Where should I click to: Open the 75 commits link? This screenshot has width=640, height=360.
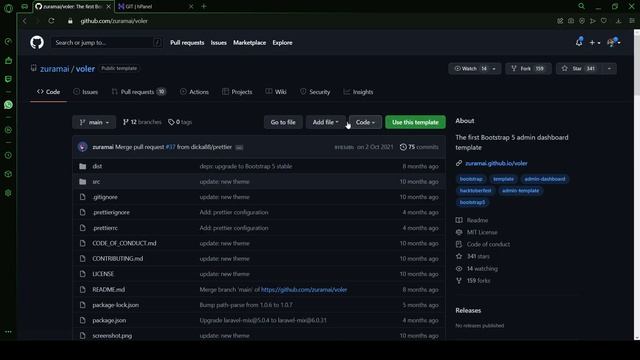(x=419, y=147)
